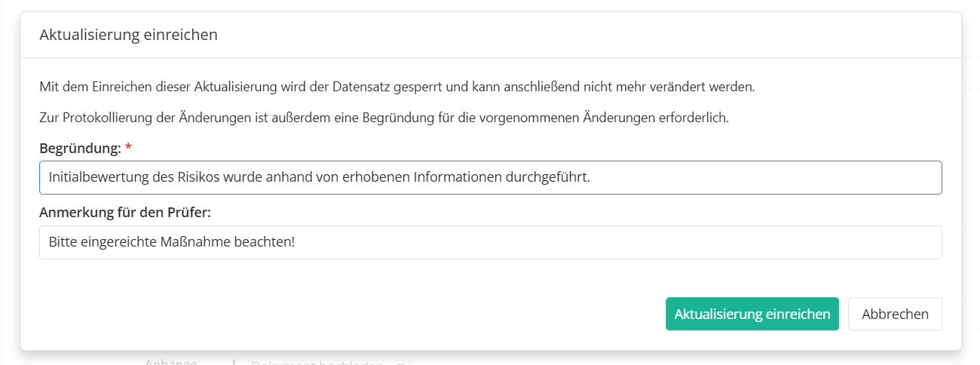Click the Anhänge label below the dialog
Image resolution: width=980 pixels, height=365 pixels.
point(170,361)
